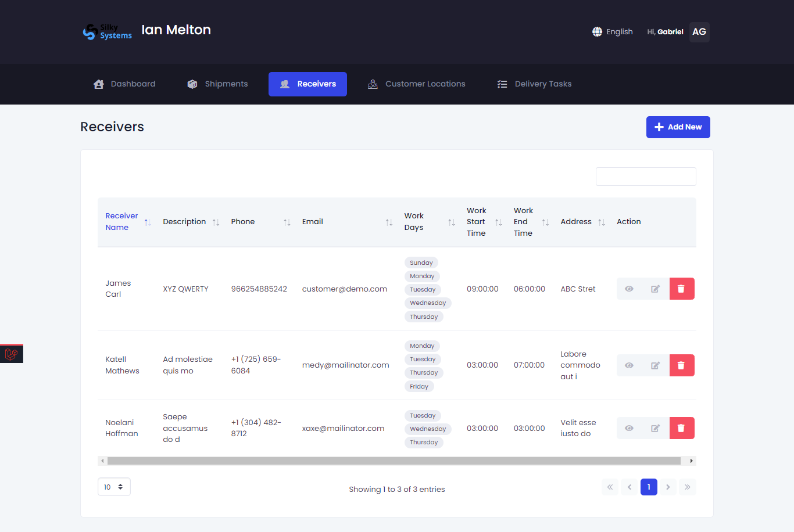Edit the Noelani Hoffman receiver entry
This screenshot has height=532, width=794.
(x=655, y=428)
